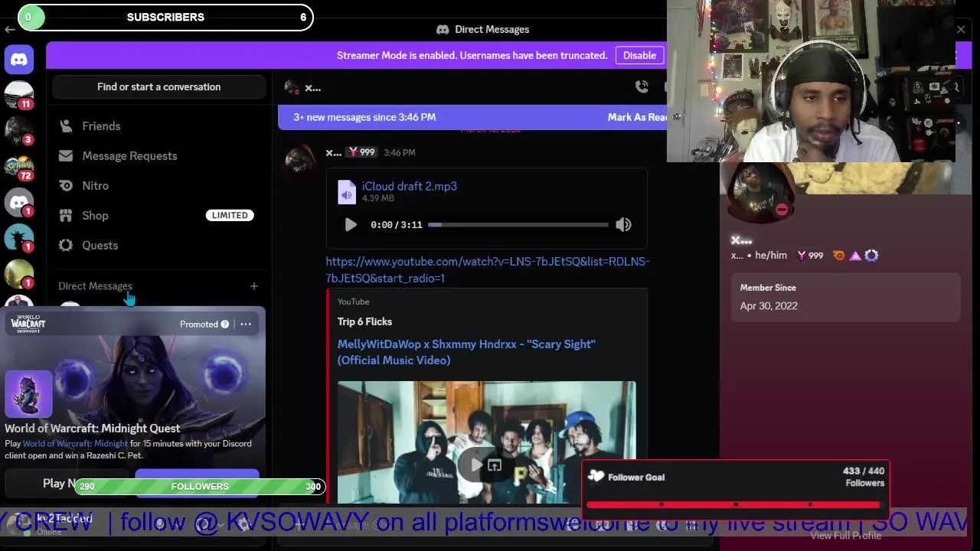Open Message Requests
This screenshot has height=551, width=980.
(x=158, y=155)
